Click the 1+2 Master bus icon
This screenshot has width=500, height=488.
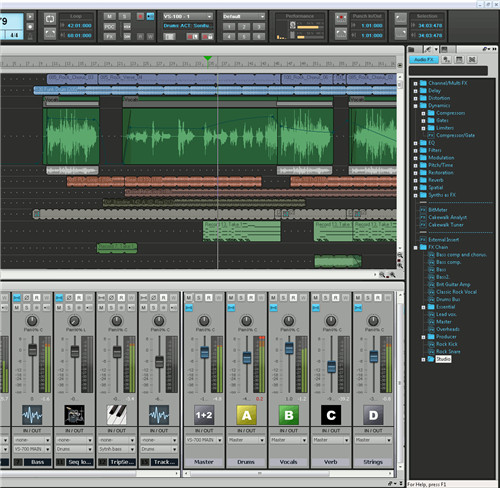204,415
